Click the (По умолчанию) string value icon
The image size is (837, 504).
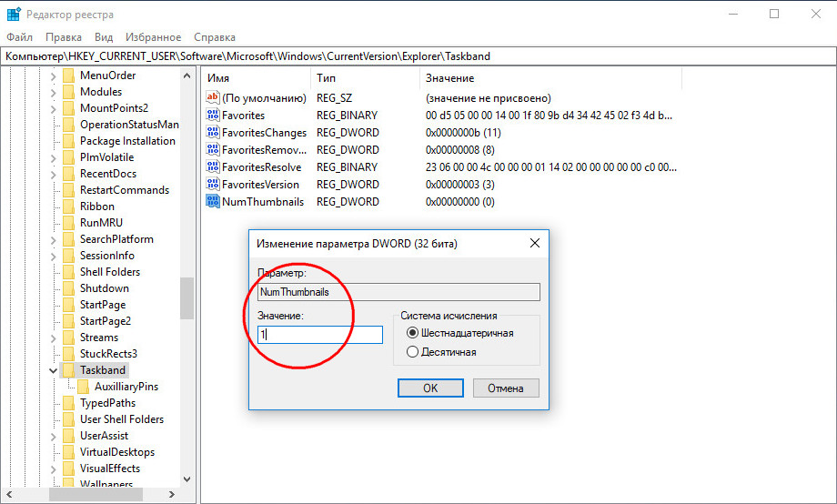pyautogui.click(x=213, y=97)
